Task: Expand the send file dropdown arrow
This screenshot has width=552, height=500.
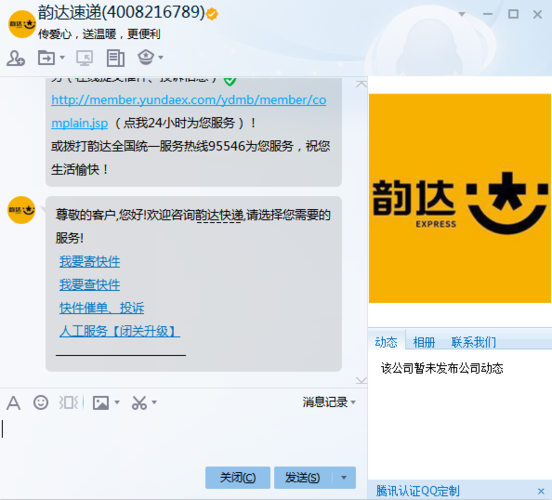Action: [62, 57]
